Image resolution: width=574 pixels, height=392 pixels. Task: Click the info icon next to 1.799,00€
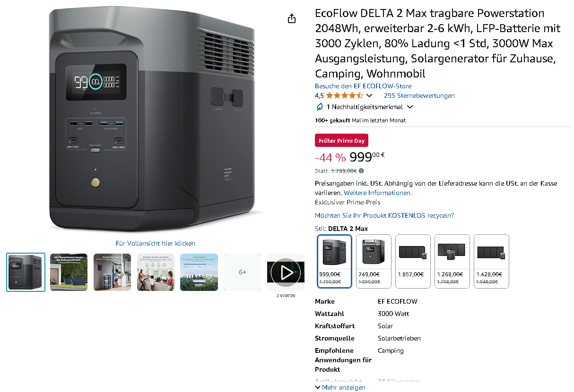click(361, 171)
